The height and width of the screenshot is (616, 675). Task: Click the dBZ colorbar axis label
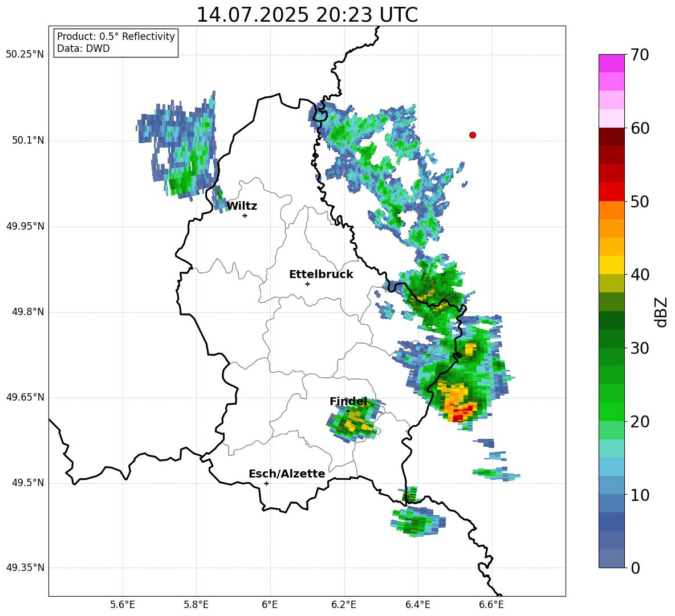(x=661, y=312)
